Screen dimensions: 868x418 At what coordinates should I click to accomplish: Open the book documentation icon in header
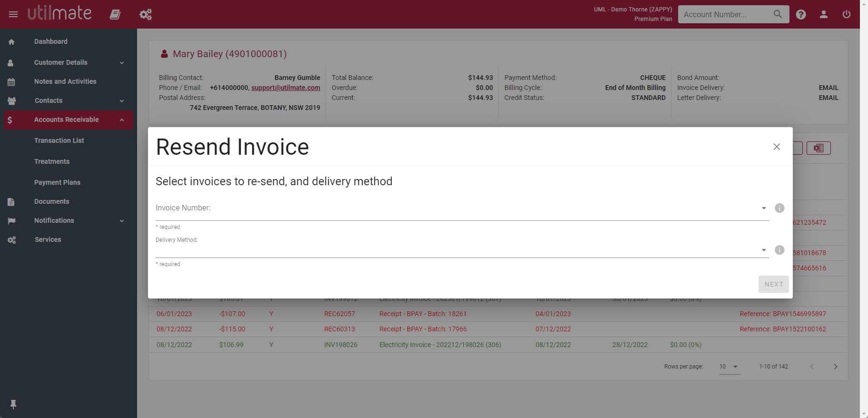[115, 14]
